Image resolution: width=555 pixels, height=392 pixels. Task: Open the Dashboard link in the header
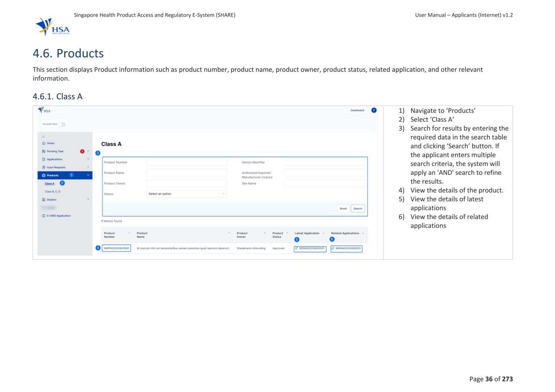(x=357, y=110)
